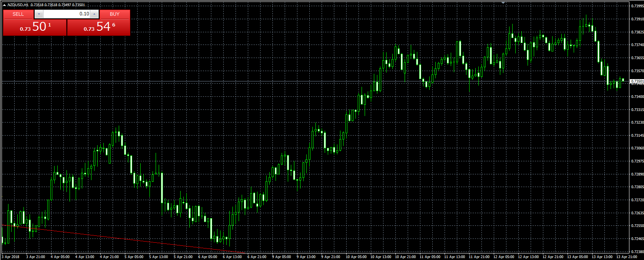This screenshot has height=260, width=644.
Task: Click the 0.72380 price axis label
Action: coord(637,252)
